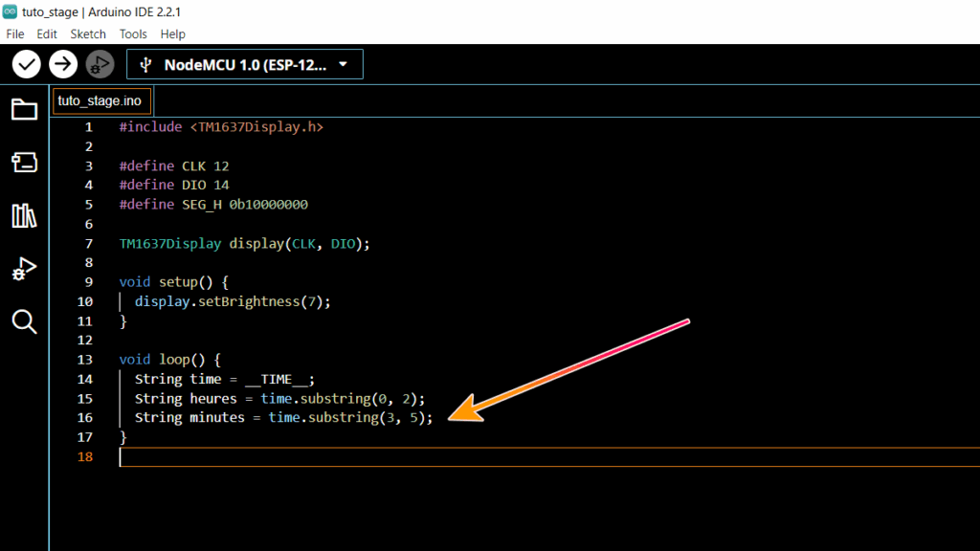The image size is (980, 551).
Task: Open the Debug panel in sidebar
Action: (24, 269)
